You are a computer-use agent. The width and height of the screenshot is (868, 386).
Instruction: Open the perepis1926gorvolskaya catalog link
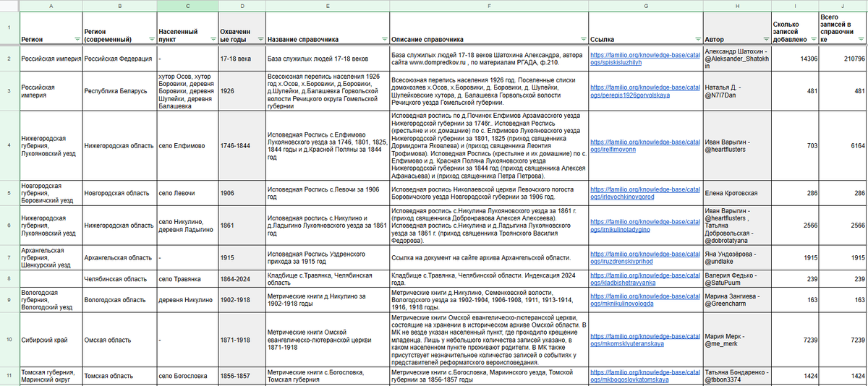pos(645,90)
